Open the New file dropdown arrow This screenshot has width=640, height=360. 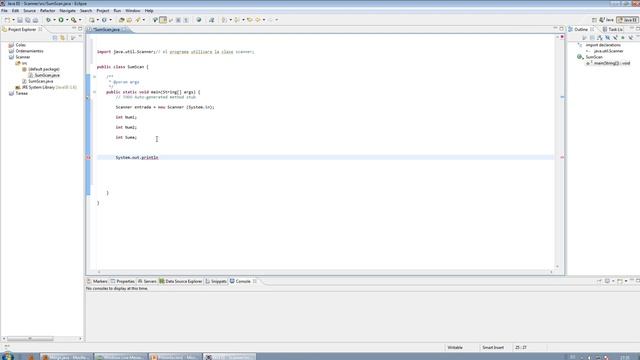(13, 20)
